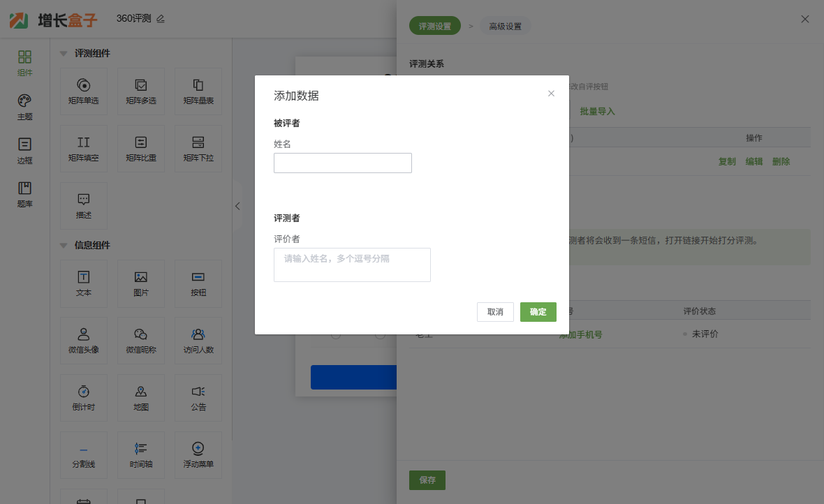
Task: Collapse the left component panel arrow
Action: coord(237,206)
